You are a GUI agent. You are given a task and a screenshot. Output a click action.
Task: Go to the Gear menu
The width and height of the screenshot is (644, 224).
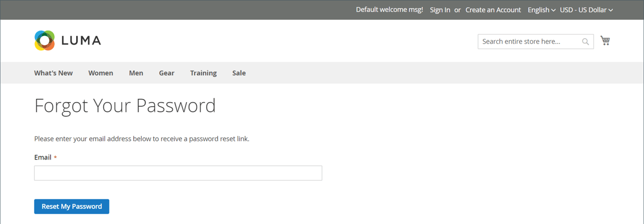(x=166, y=73)
